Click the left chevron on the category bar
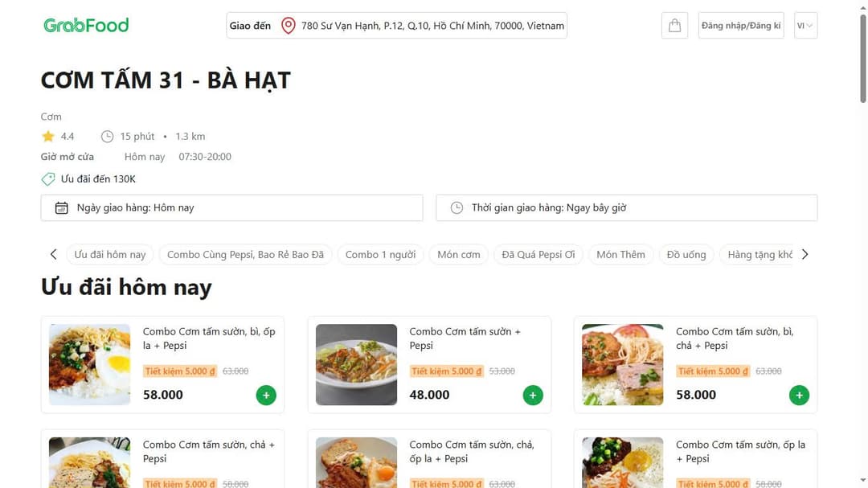The image size is (868, 488). [53, 254]
